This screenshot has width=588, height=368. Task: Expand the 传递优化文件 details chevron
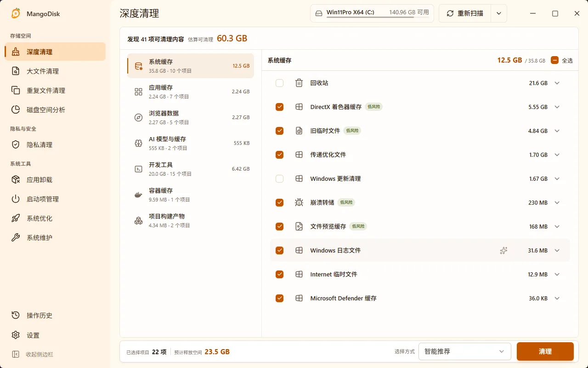(x=557, y=155)
